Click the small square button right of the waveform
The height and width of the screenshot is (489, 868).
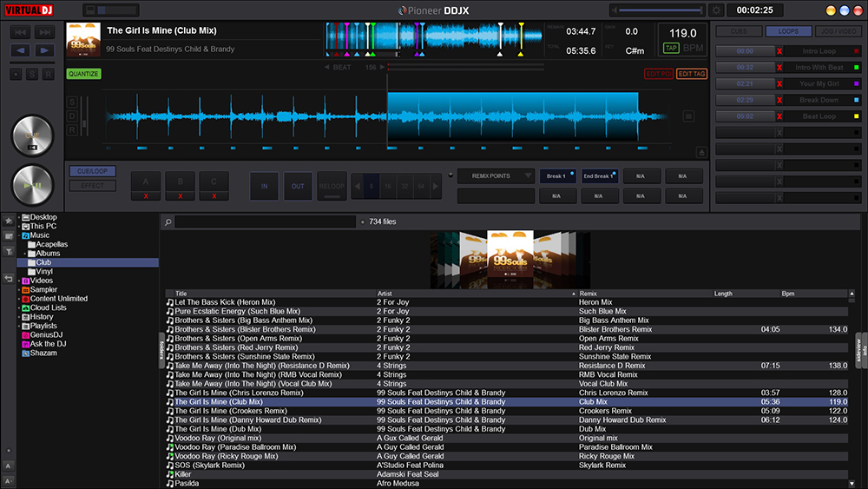coord(688,116)
